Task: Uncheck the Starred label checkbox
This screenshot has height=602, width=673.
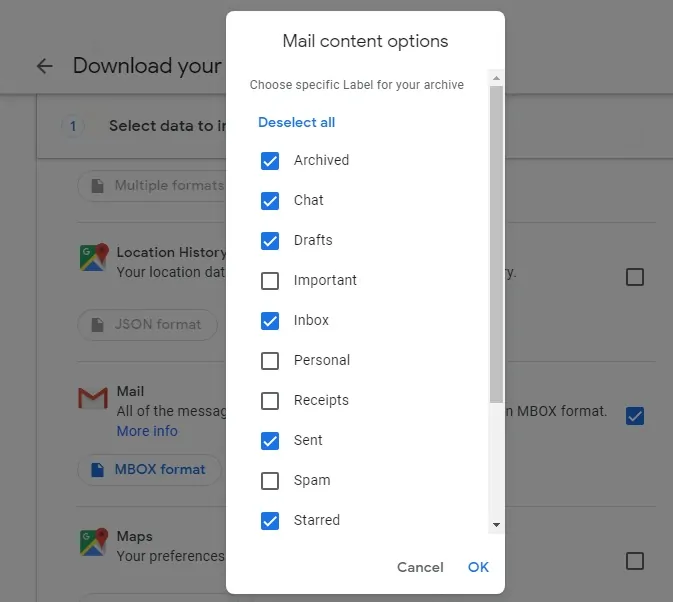Action: pos(270,521)
